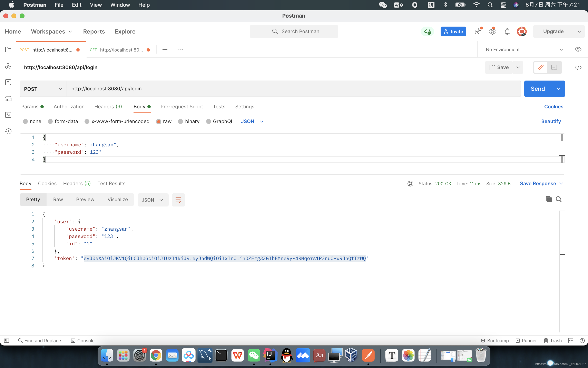
Task: Open Postman settings gear icon
Action: (x=492, y=31)
